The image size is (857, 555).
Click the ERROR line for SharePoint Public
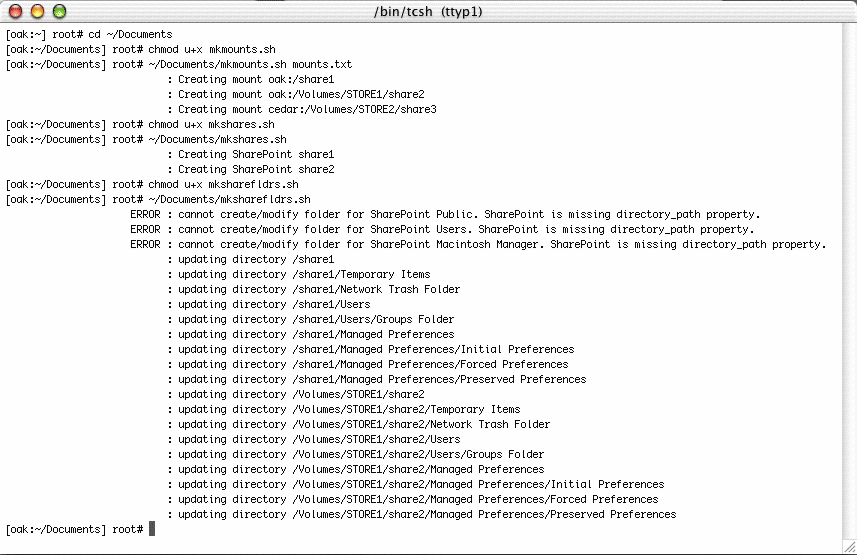point(445,214)
